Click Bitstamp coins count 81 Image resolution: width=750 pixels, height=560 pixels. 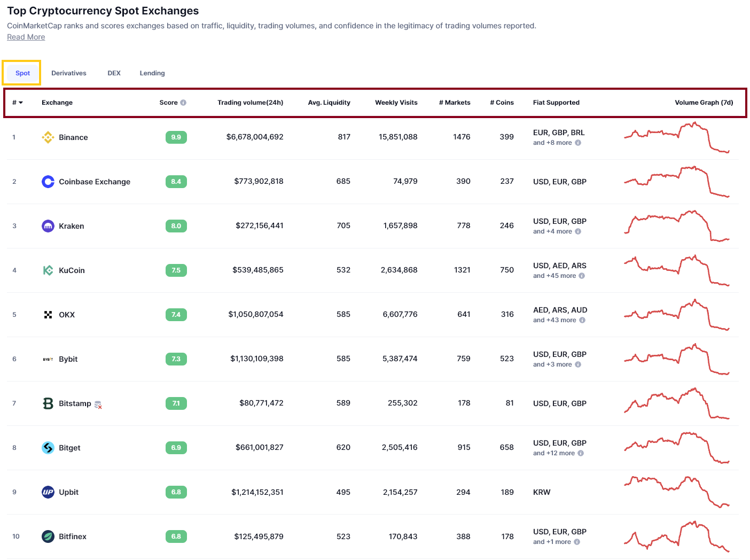[x=510, y=403]
